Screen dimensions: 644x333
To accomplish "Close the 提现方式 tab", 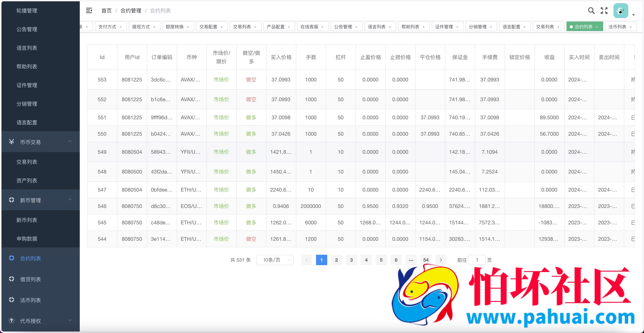I will (x=154, y=26).
